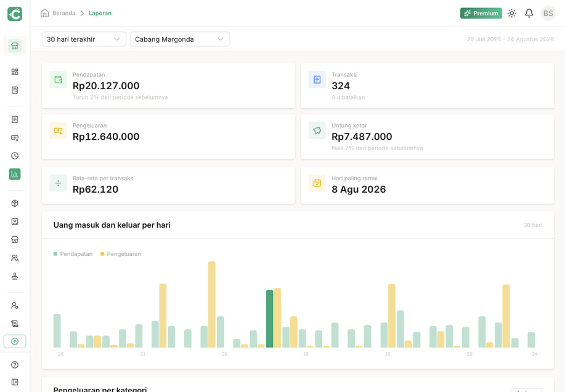Viewport: 565px width, 392px height.
Task: Click the Rp20.127.000 revenue value
Action: tap(106, 86)
